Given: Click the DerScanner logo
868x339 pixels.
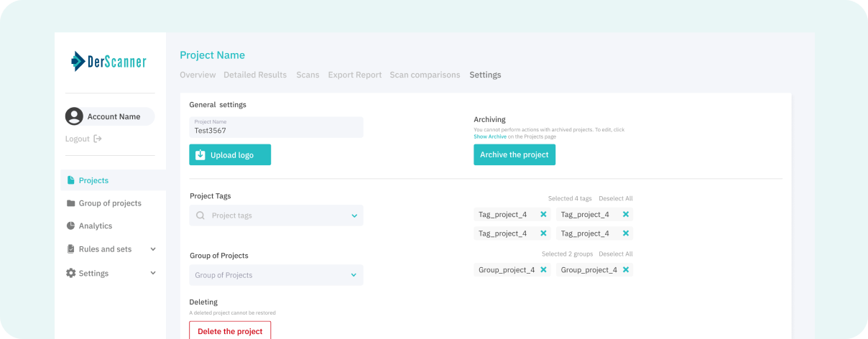Looking at the screenshot, I should click(x=109, y=62).
